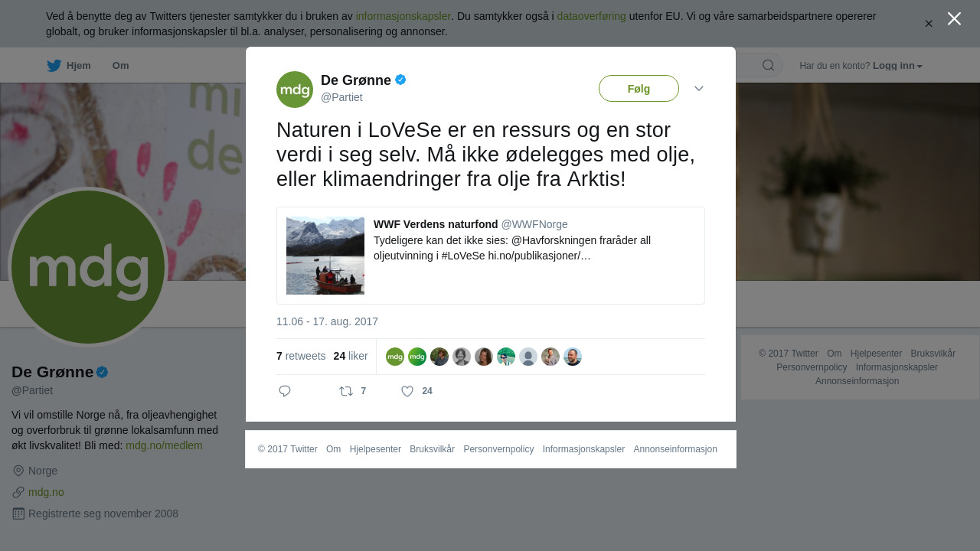Viewport: 980px width, 551px height.
Task: Click the Følg follow button
Action: 639,89
